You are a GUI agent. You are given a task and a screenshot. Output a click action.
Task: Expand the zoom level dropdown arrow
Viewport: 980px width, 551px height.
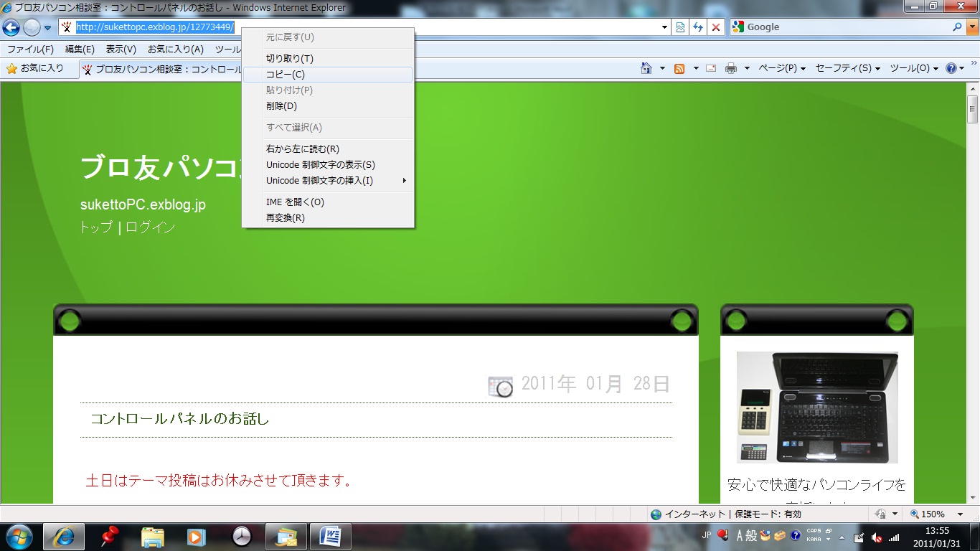(x=960, y=514)
